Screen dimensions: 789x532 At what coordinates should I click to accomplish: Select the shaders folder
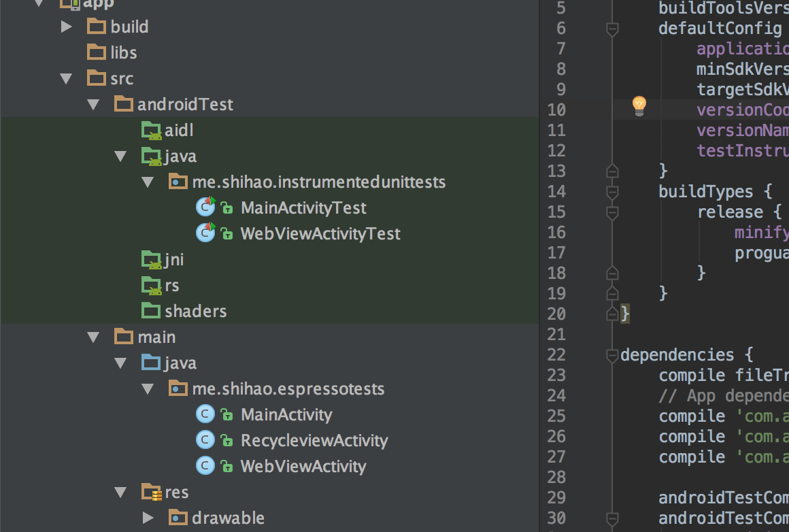click(x=195, y=311)
